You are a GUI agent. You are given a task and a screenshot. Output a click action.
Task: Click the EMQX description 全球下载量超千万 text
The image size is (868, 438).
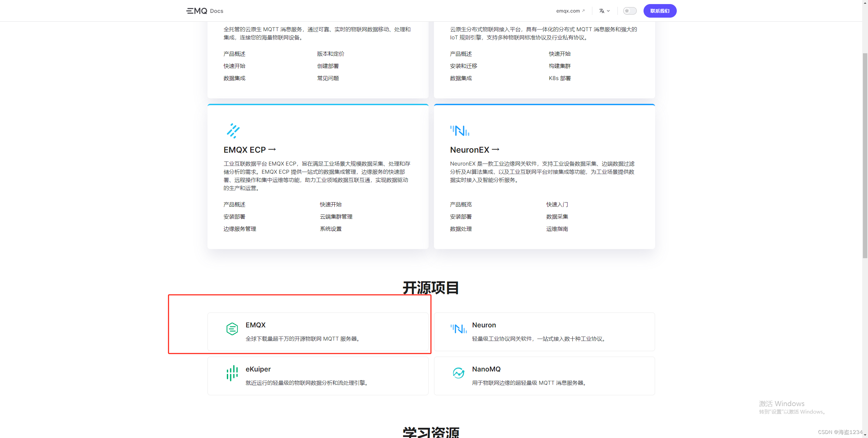[x=304, y=339]
